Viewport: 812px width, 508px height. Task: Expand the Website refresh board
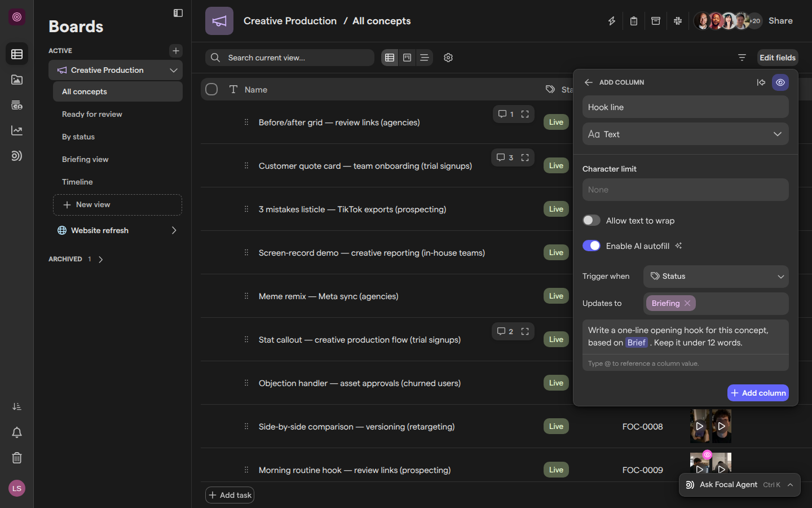point(174,230)
